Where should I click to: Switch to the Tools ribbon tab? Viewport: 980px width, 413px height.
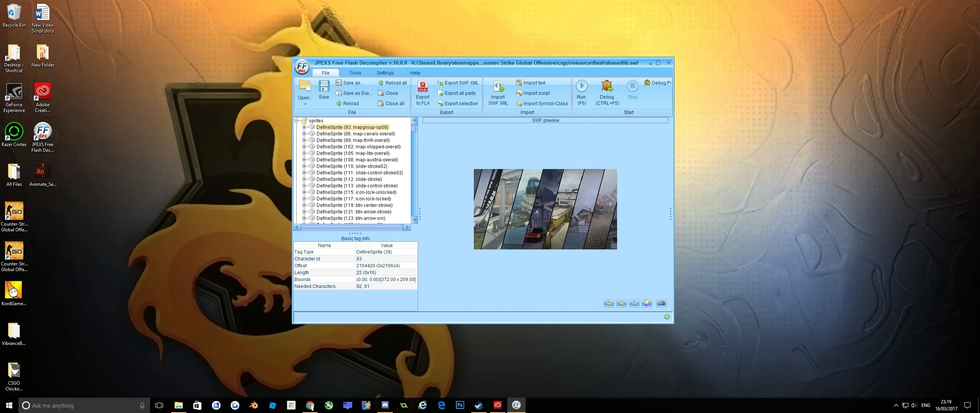355,73
